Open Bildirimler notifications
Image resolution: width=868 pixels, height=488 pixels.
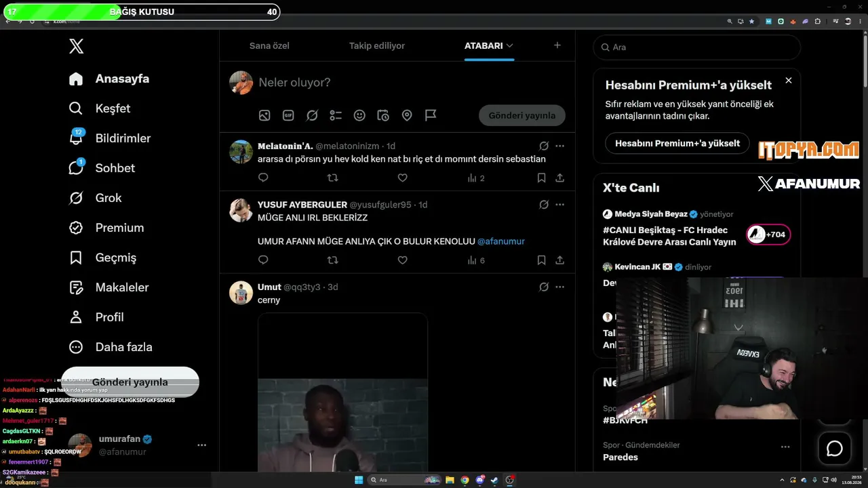[x=110, y=138]
